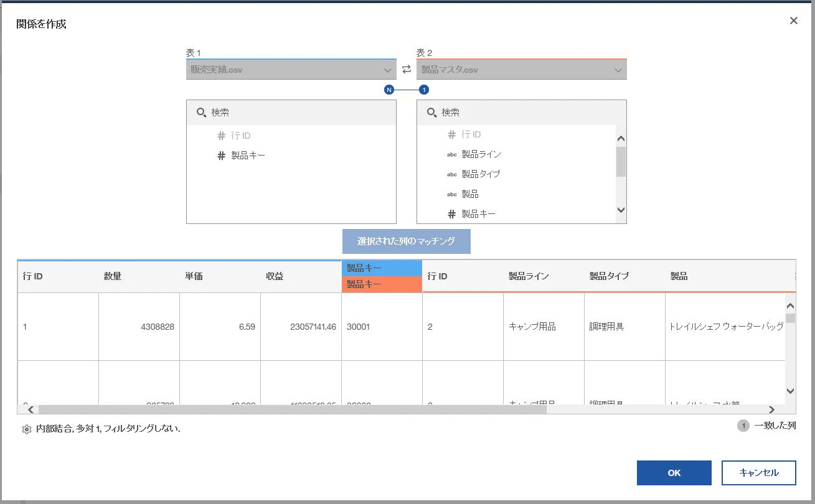The width and height of the screenshot is (815, 504).
Task: Click the matched columns count badge
Action: coord(743,426)
